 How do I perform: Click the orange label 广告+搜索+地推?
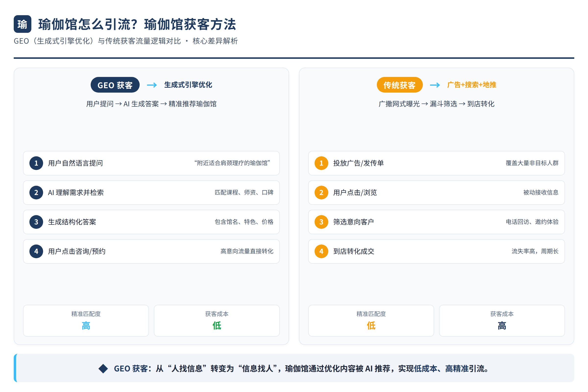point(472,85)
